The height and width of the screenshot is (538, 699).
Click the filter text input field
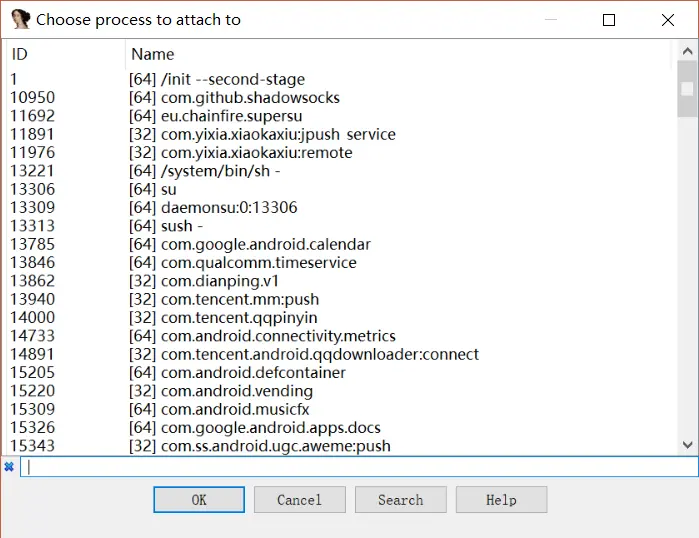358,467
